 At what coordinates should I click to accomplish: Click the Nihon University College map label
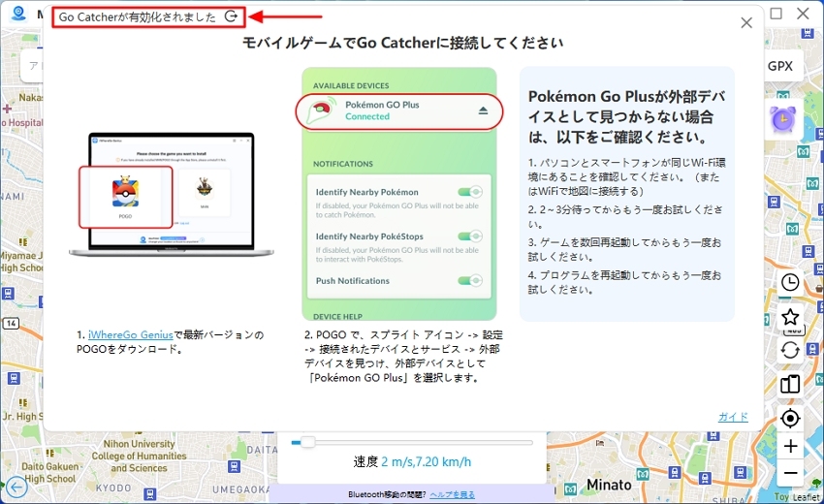139,456
